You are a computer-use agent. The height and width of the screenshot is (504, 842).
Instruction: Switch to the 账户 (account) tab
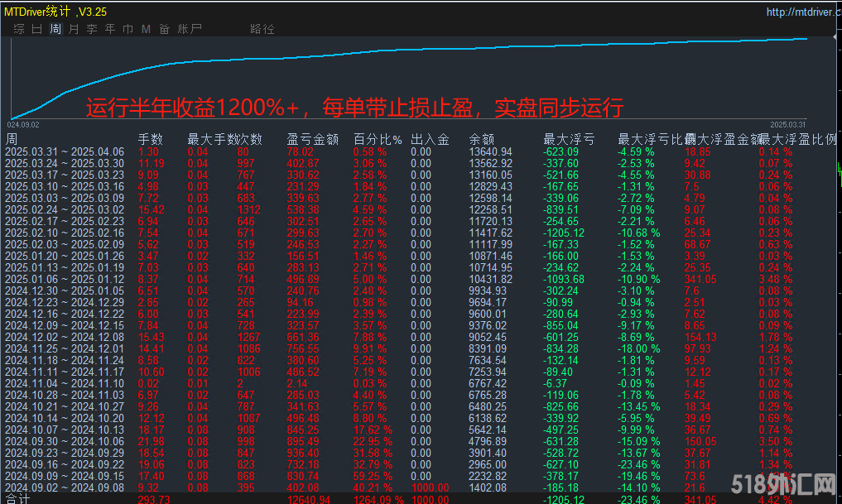(x=190, y=29)
